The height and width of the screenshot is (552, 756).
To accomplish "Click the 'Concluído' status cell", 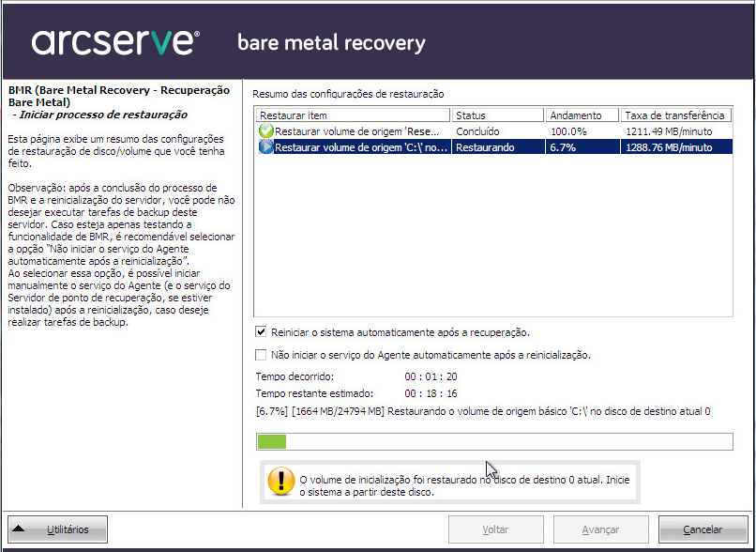I will [477, 131].
